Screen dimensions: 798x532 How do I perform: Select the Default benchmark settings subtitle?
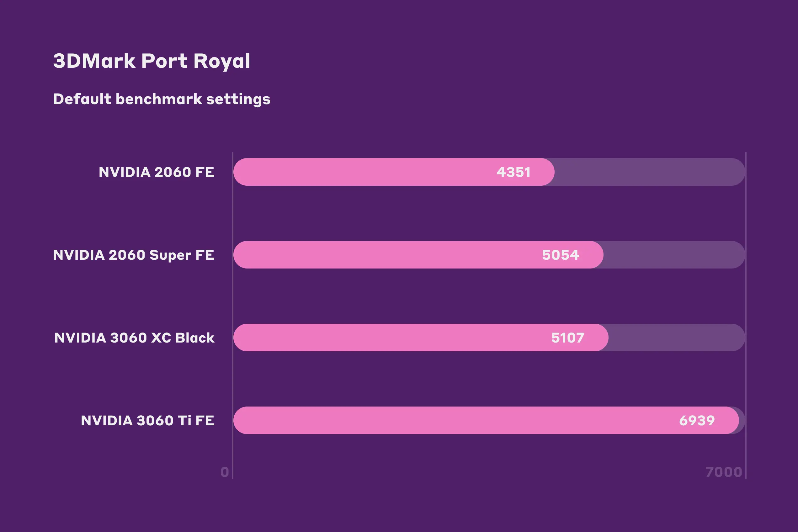click(162, 99)
